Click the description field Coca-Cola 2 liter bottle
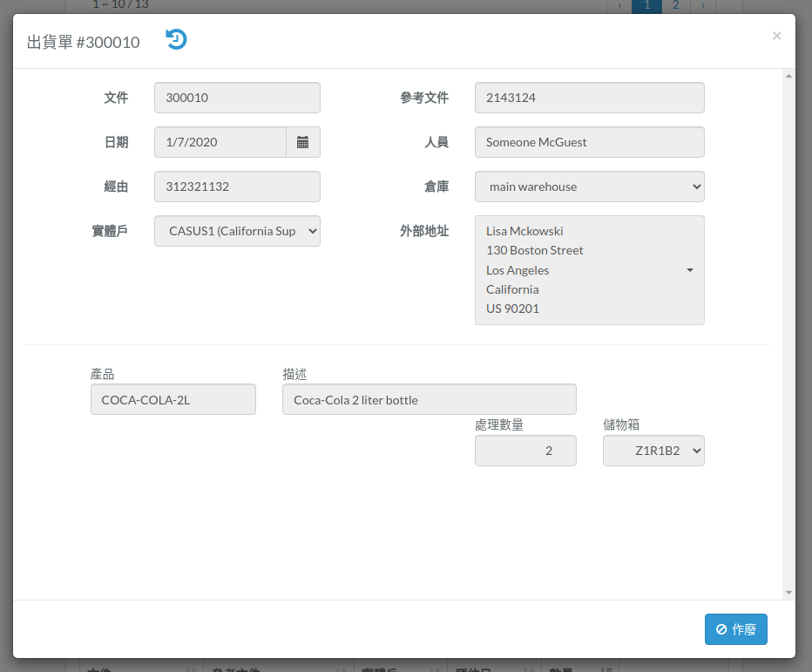The image size is (812, 672). [x=430, y=399]
